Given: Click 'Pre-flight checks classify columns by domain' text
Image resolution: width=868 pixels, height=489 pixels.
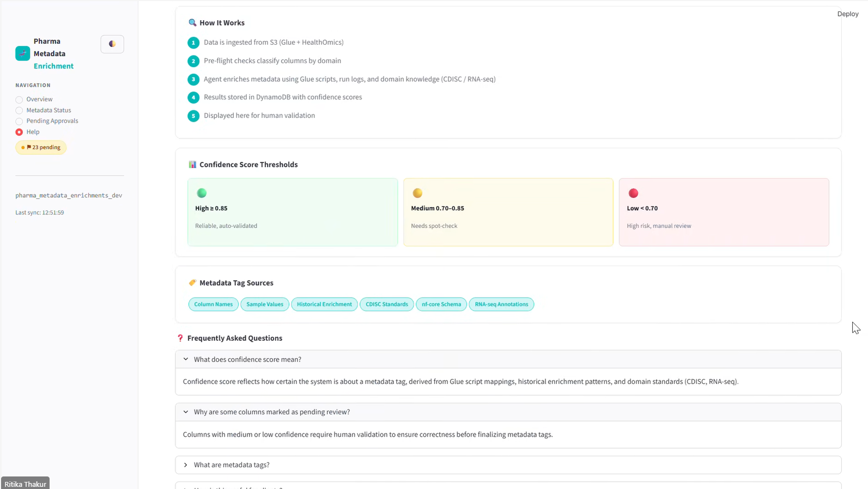Looking at the screenshot, I should point(272,61).
